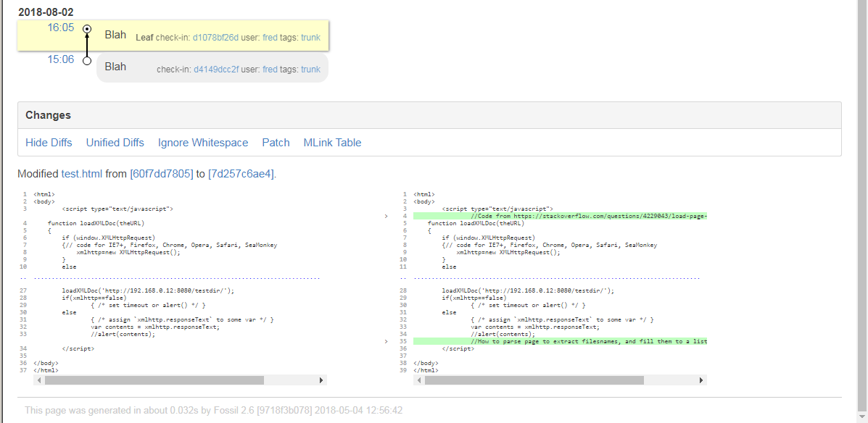The width and height of the screenshot is (868, 423).
Task: Open artifact 7d257c6ae4
Action: 241,174
